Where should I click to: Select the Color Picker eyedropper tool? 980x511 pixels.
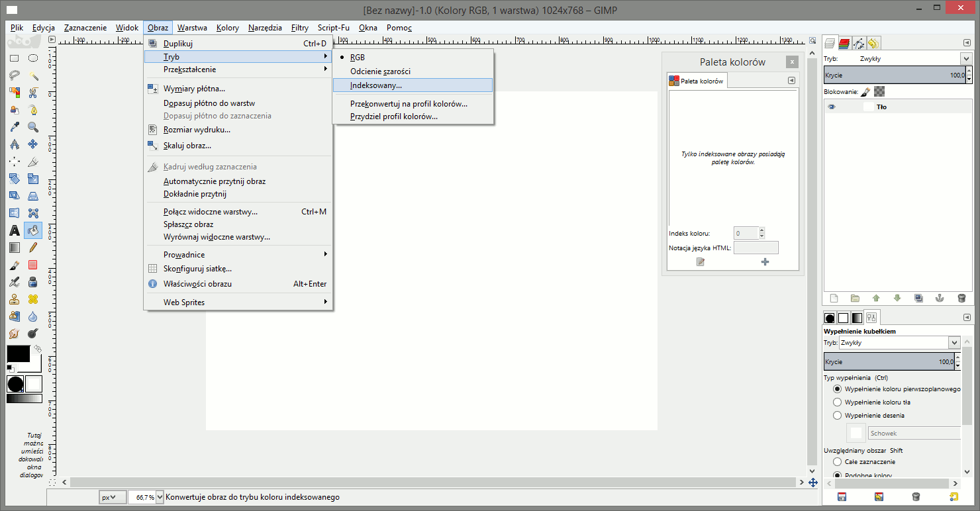tap(14, 127)
